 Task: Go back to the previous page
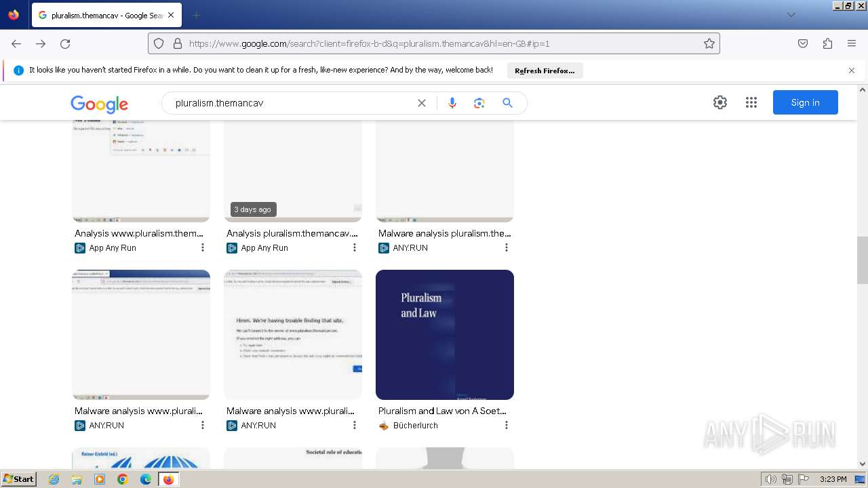[16, 43]
